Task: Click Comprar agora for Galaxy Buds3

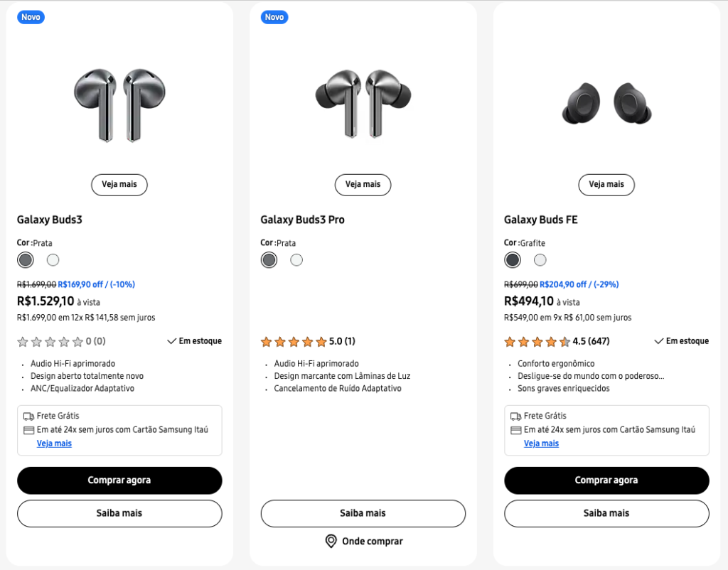Action: pos(119,480)
